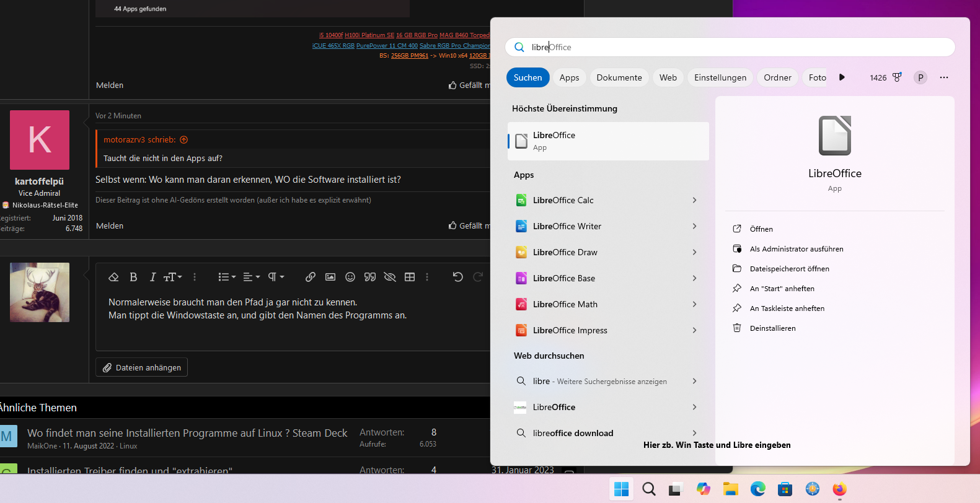The height and width of the screenshot is (503, 980).
Task: Select the Web filter tab
Action: [x=668, y=77]
